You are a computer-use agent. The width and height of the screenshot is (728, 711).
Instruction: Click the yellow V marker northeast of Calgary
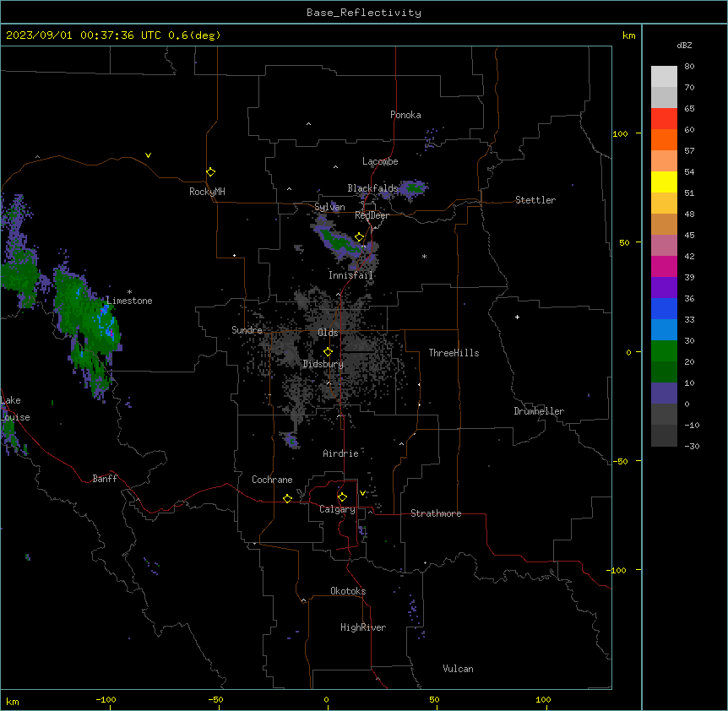[x=362, y=493]
